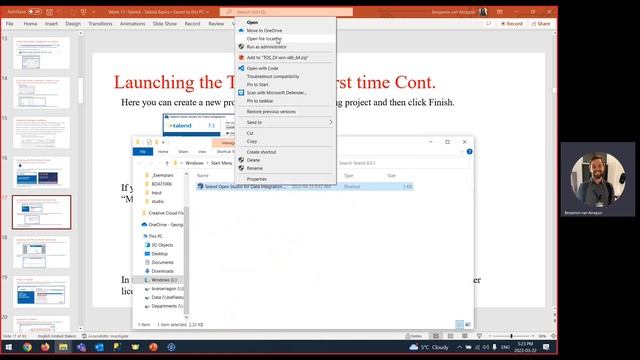Click Start Menu in address breadcrumb
Image resolution: width=640 pixels, height=360 pixels.
tap(222, 163)
